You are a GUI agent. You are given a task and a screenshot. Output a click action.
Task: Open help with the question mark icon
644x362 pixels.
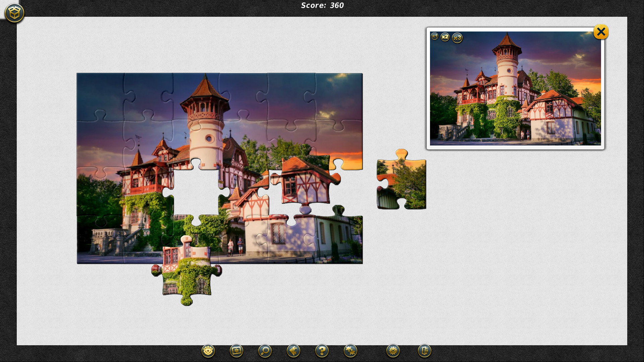click(322, 351)
